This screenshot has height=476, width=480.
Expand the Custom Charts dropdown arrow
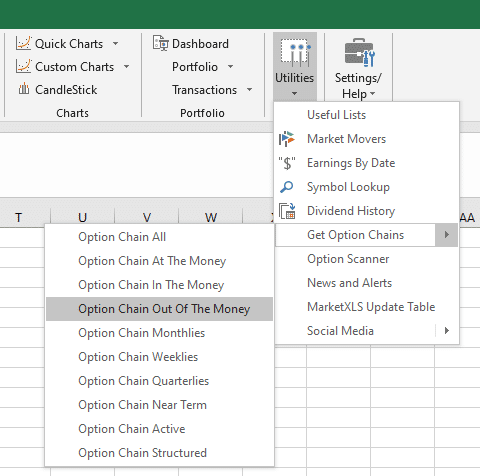(x=126, y=67)
